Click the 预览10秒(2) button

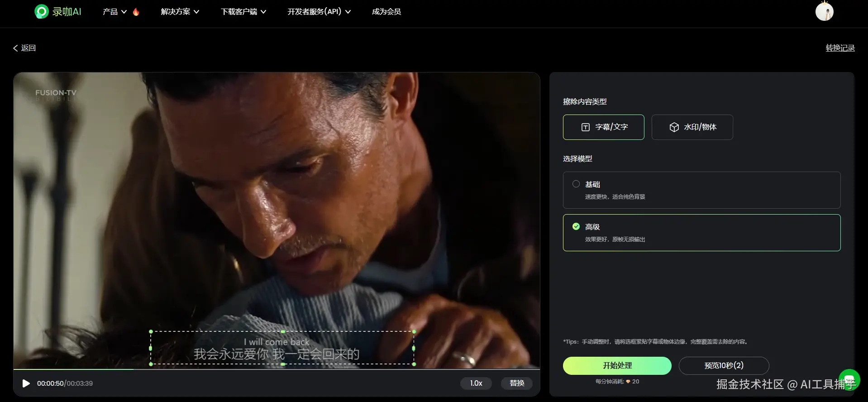(724, 366)
